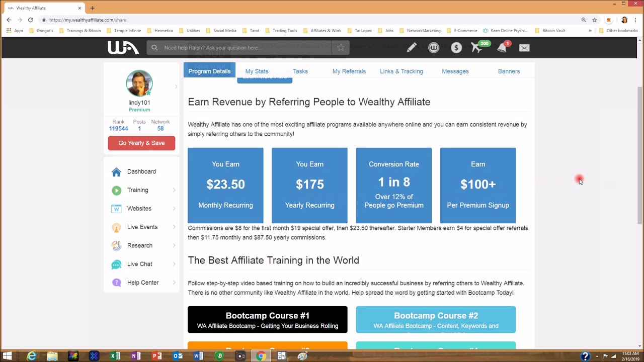
Task: Reload the page with the refresh icon
Action: point(31,20)
